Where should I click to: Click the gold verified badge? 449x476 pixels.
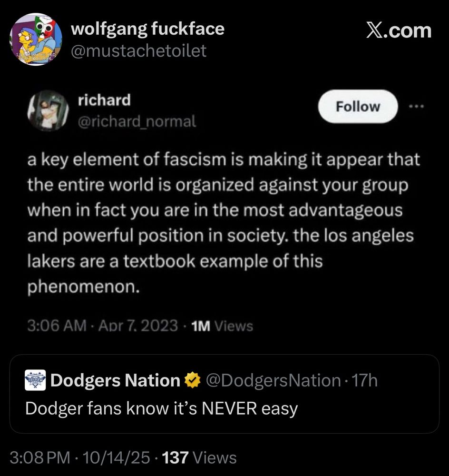click(x=191, y=380)
